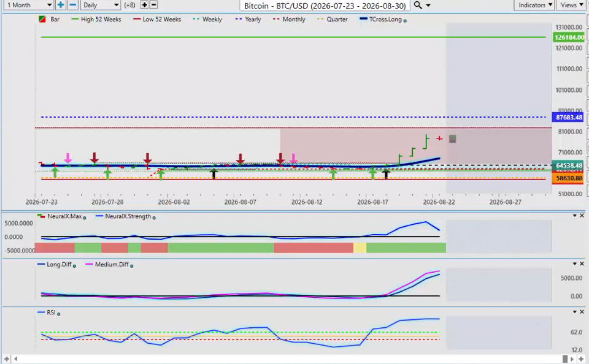Click the yellow segment in NeuralX.Max bar
The width and height of the screenshot is (589, 364).
(360, 248)
